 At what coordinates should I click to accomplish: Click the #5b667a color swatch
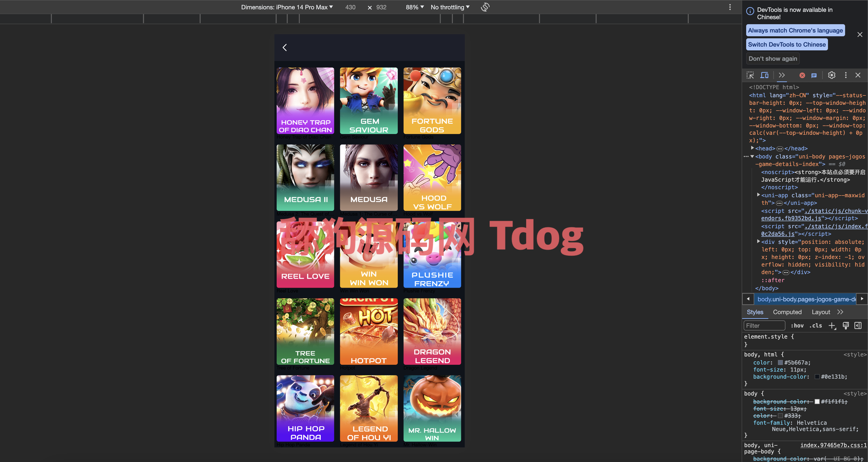click(x=780, y=362)
